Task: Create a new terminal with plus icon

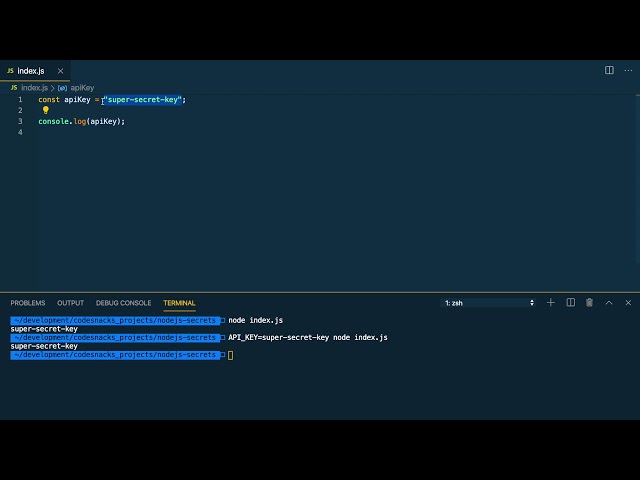Action: pyautogui.click(x=551, y=302)
